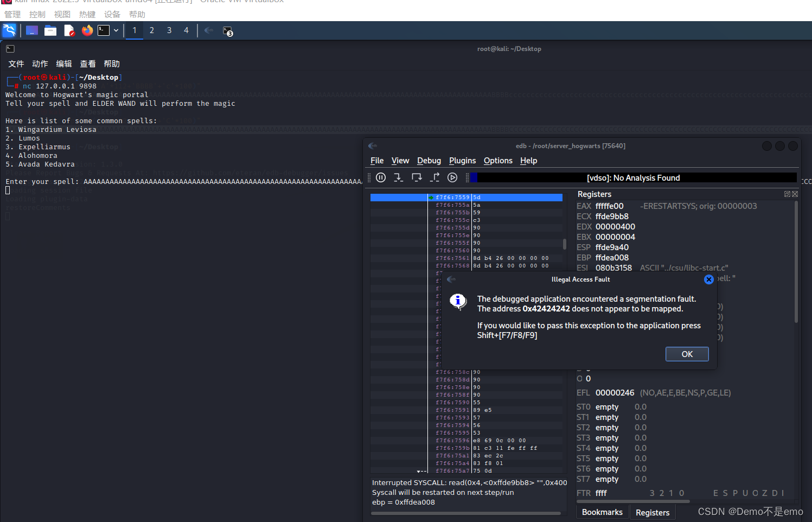Viewport: 812px width, 522px height.
Task: Click the Illegal Access Fault dialog title icon
Action: (451, 279)
